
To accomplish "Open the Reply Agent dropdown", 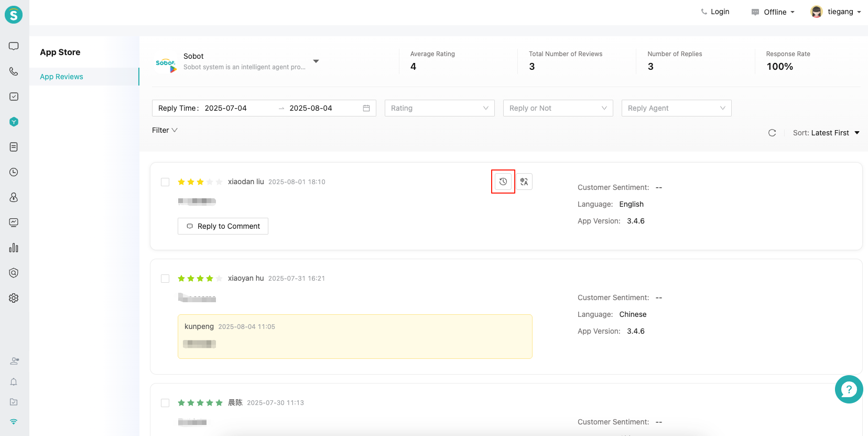I will 676,108.
